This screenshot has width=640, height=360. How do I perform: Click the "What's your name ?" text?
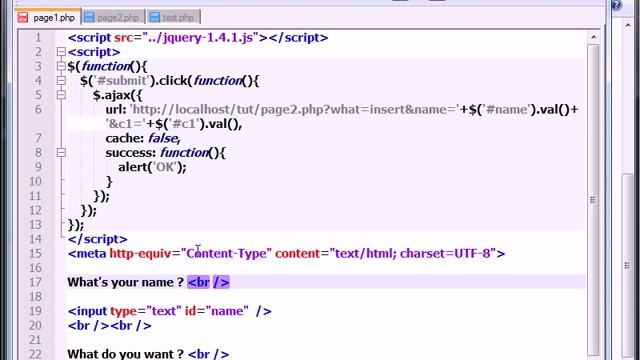(125, 282)
